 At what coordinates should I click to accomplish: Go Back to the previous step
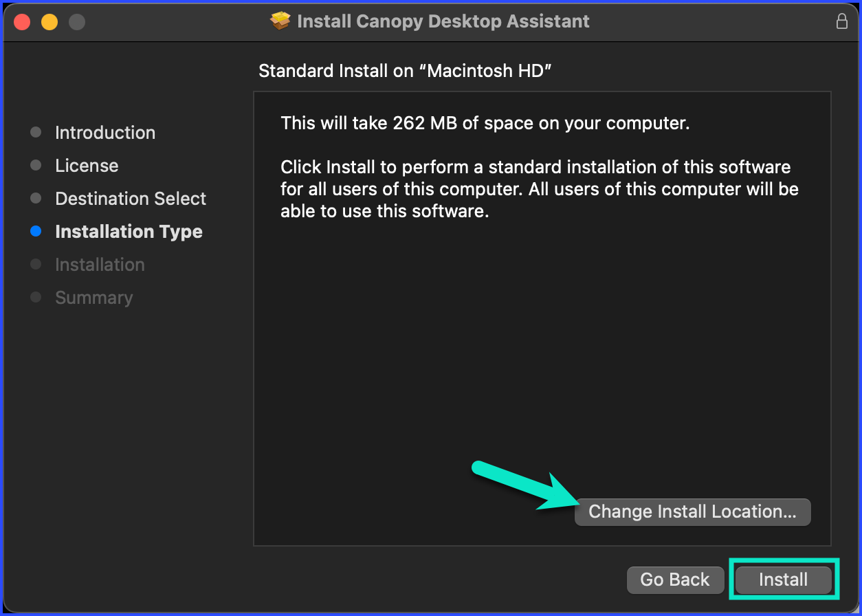pos(675,580)
